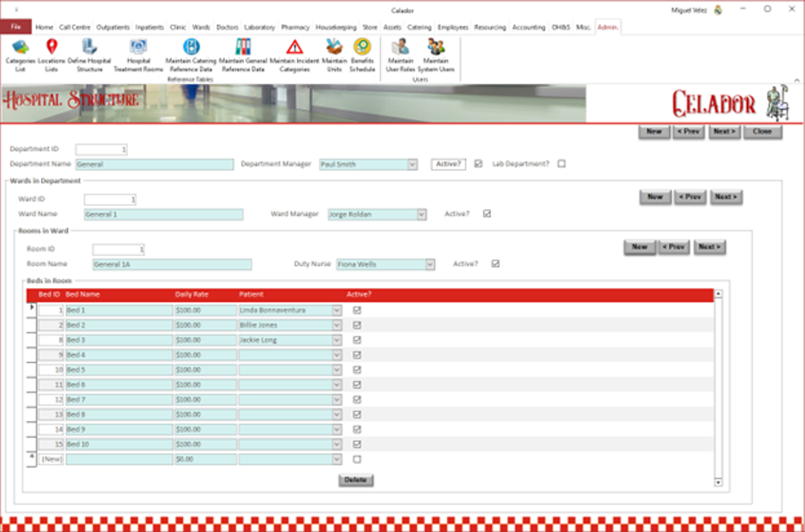Screen dimensions: 805x532
Task: Open Maintain Incident Categories
Action: coord(294,54)
